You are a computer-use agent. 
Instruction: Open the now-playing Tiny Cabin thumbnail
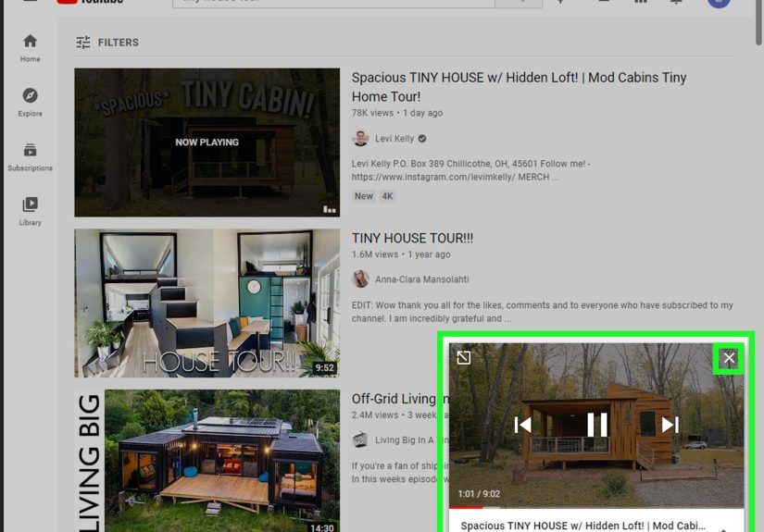point(207,142)
